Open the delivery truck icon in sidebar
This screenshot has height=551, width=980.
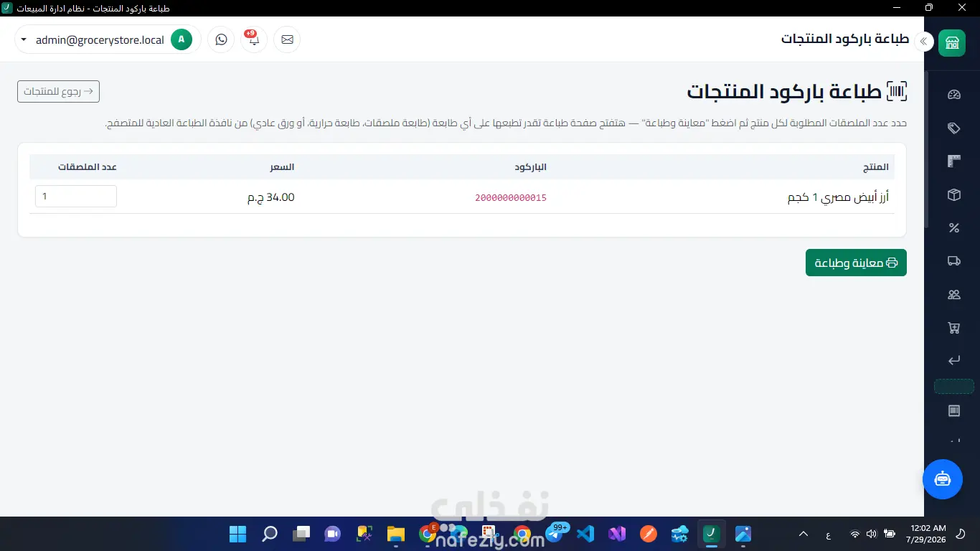(953, 261)
